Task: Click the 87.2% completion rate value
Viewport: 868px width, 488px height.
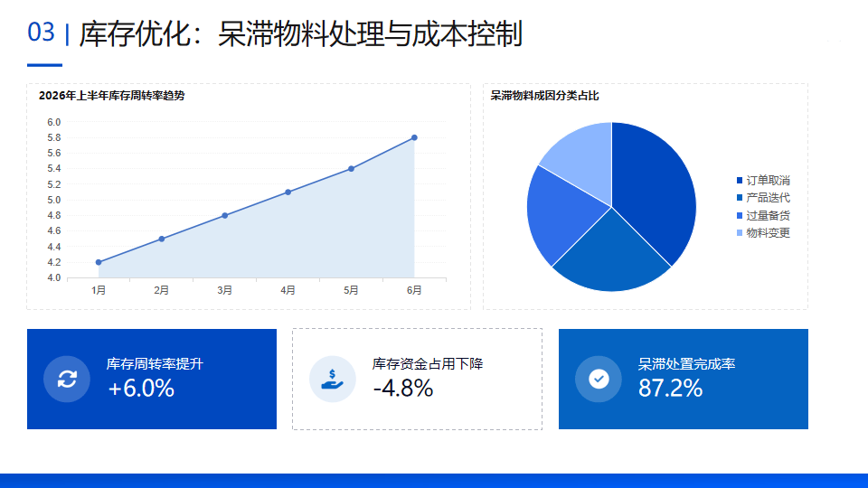Action: tap(670, 389)
